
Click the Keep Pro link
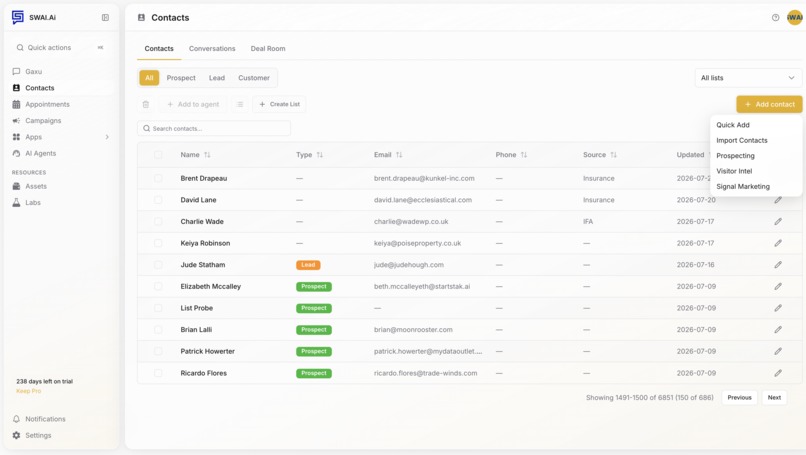pos(28,391)
